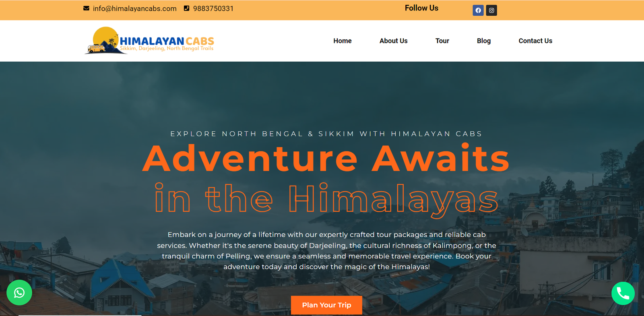644x316 pixels.
Task: Click the Himalayan Cabs logo
Action: click(149, 41)
